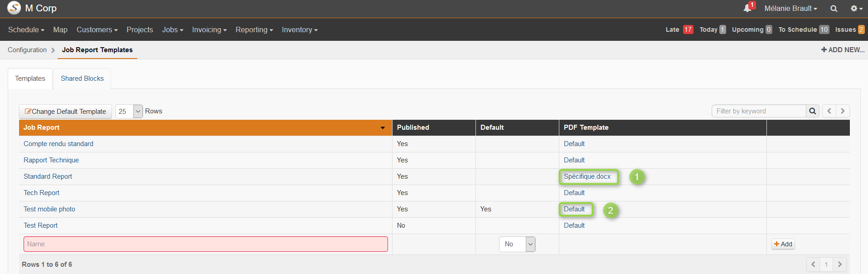Switch to the Templates tab
This screenshot has height=274, width=868.
click(x=30, y=78)
